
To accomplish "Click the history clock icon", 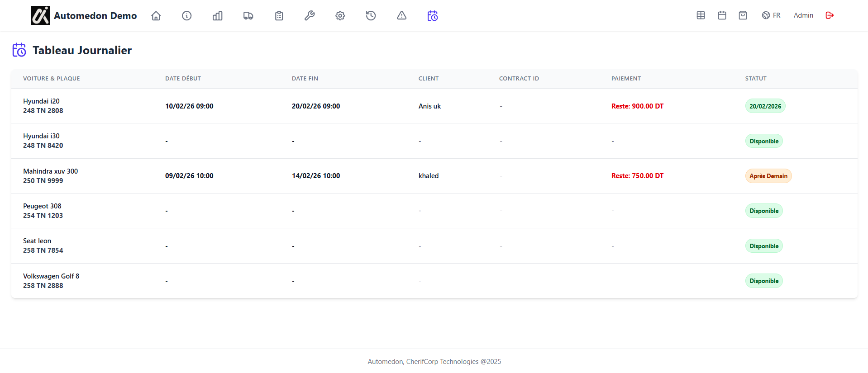I will [371, 16].
